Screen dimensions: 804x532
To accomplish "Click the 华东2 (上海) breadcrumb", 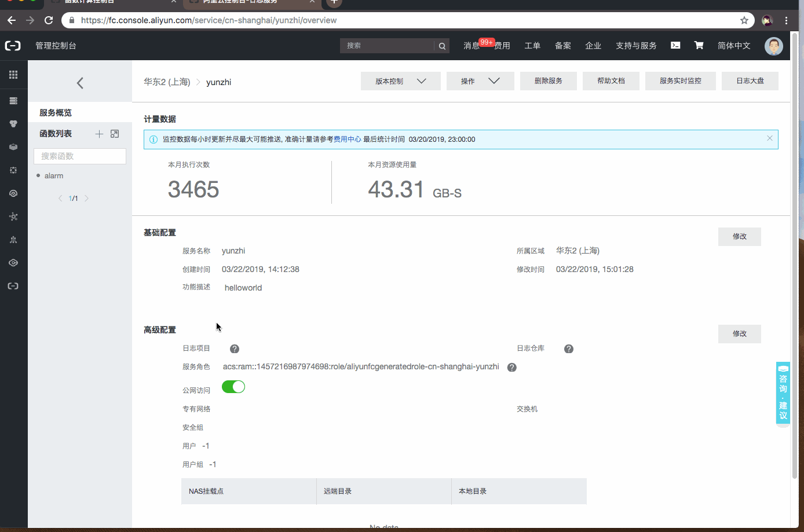I will click(167, 82).
